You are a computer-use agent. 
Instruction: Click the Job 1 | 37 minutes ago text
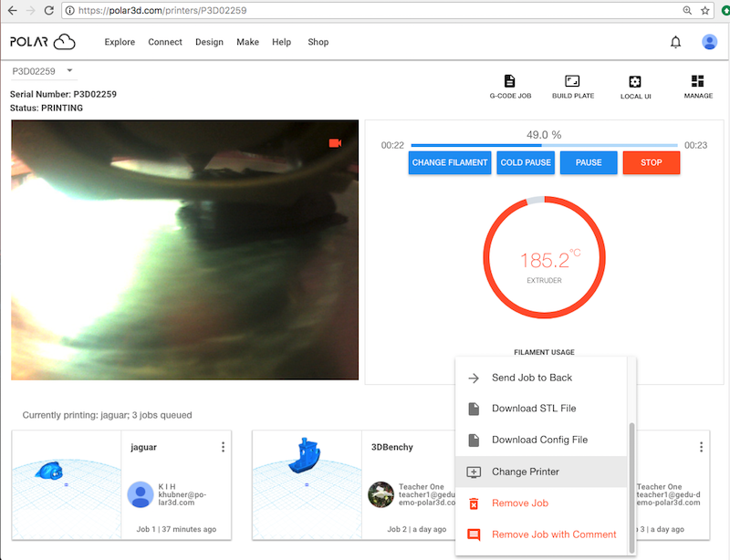point(176,529)
